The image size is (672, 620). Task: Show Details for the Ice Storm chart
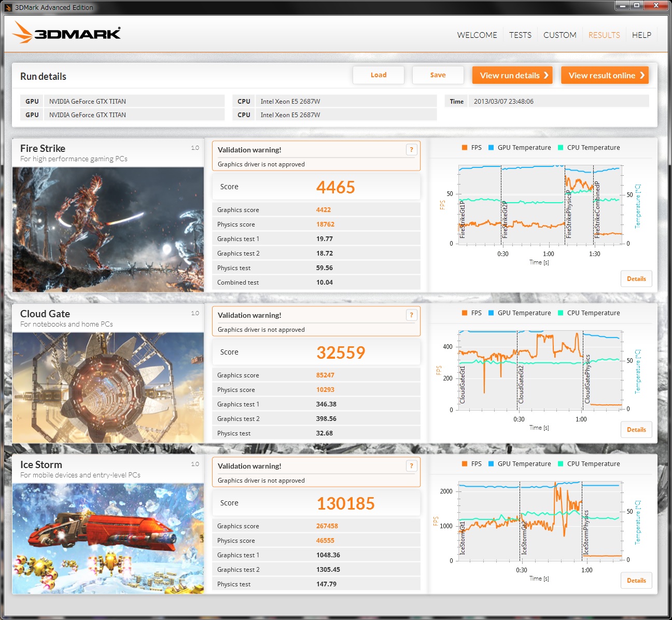click(x=636, y=581)
